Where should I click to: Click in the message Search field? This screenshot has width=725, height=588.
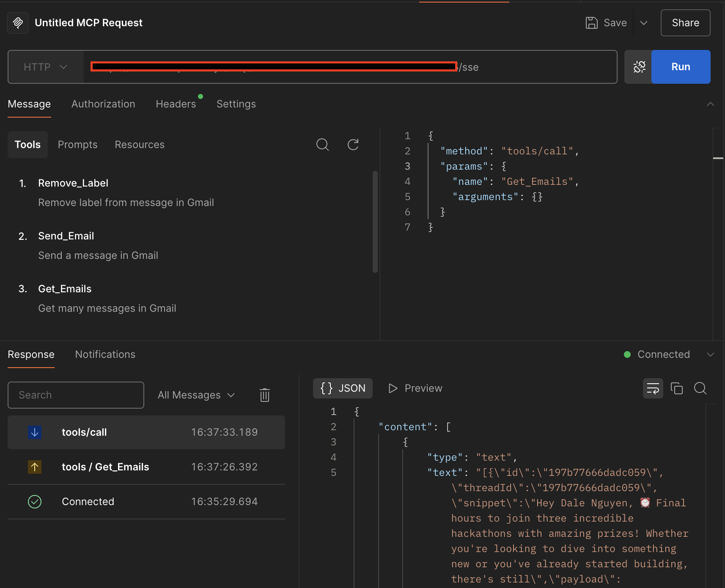75,395
